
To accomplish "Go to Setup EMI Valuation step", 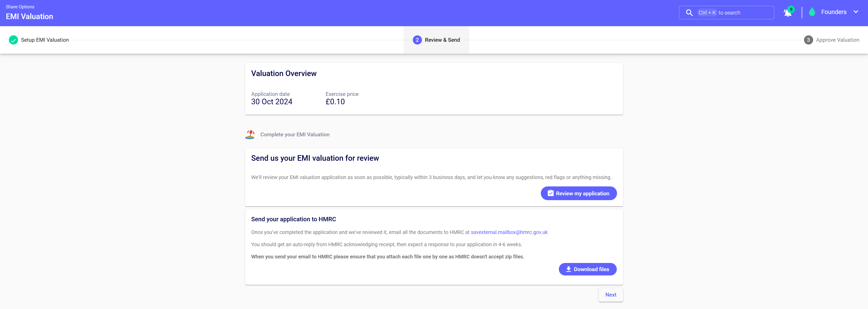I will [45, 40].
